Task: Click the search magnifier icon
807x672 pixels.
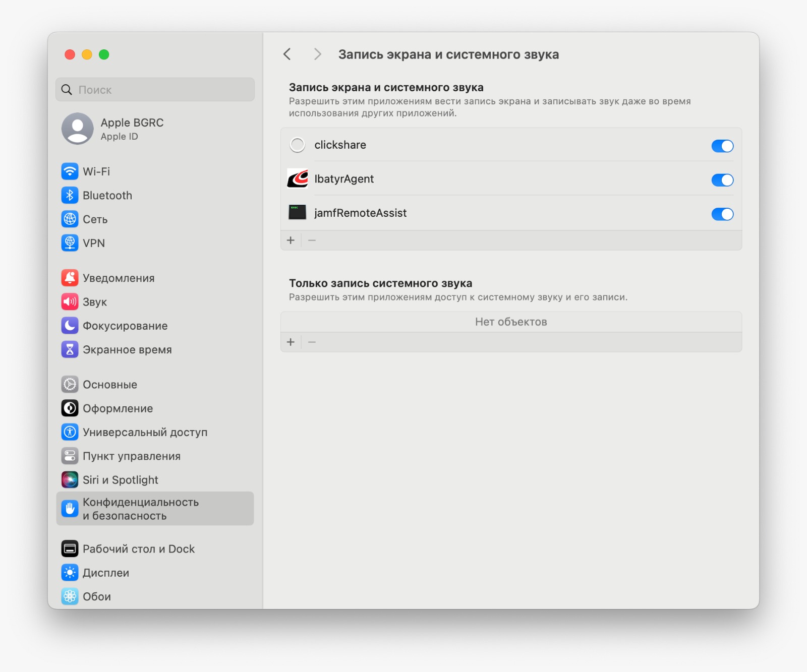Action: tap(67, 90)
